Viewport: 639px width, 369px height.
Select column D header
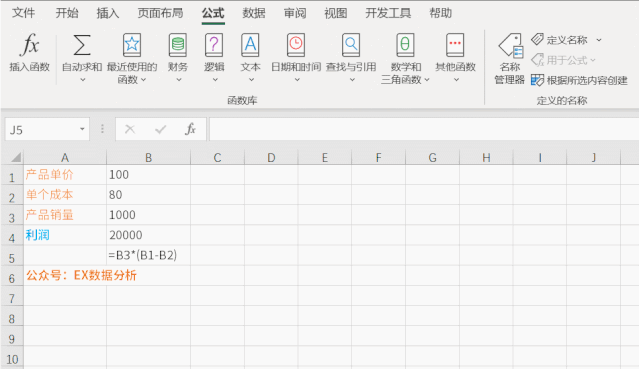[271, 157]
